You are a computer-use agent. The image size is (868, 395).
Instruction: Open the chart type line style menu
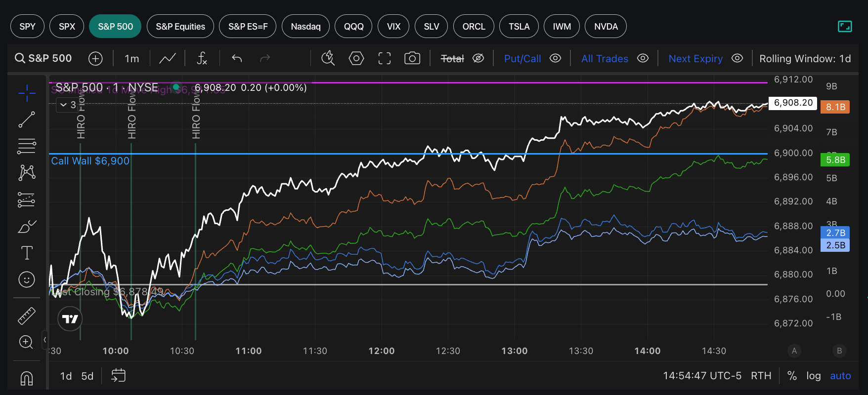point(168,59)
